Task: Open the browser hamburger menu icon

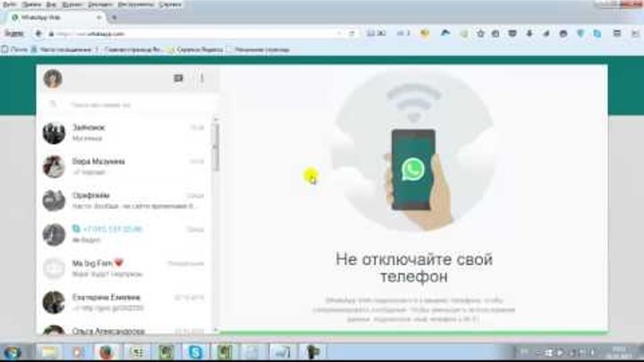Action: pos(617,34)
